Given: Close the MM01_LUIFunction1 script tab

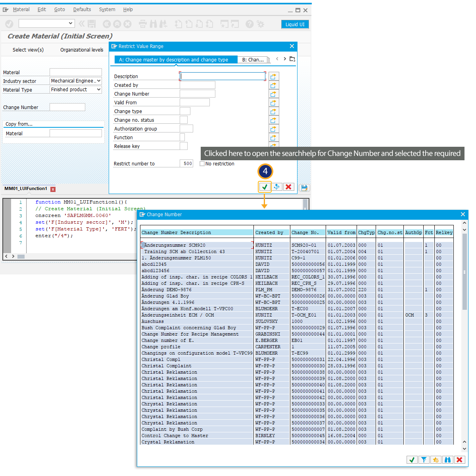Looking at the screenshot, I should click(53, 189).
